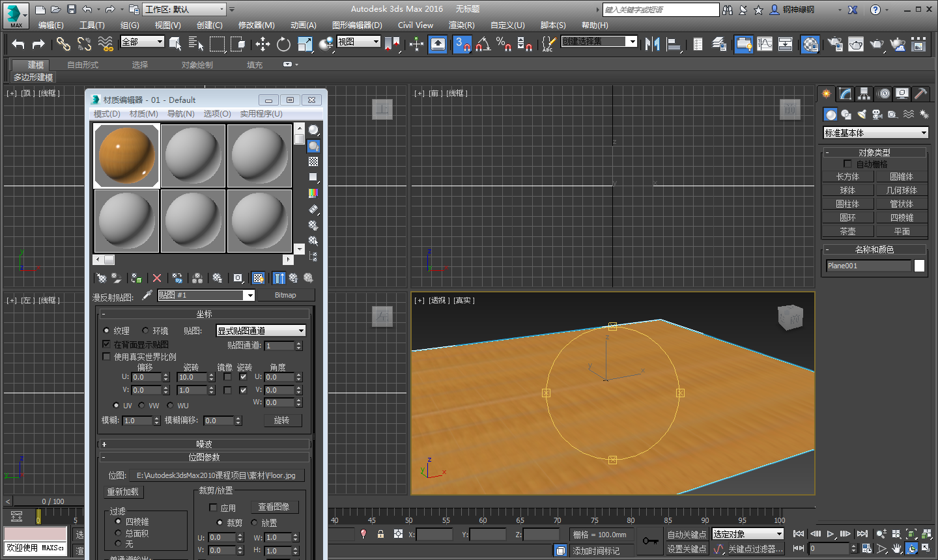The height and width of the screenshot is (560, 938).
Task: Select the WU mapping radio button
Action: [x=171, y=405]
